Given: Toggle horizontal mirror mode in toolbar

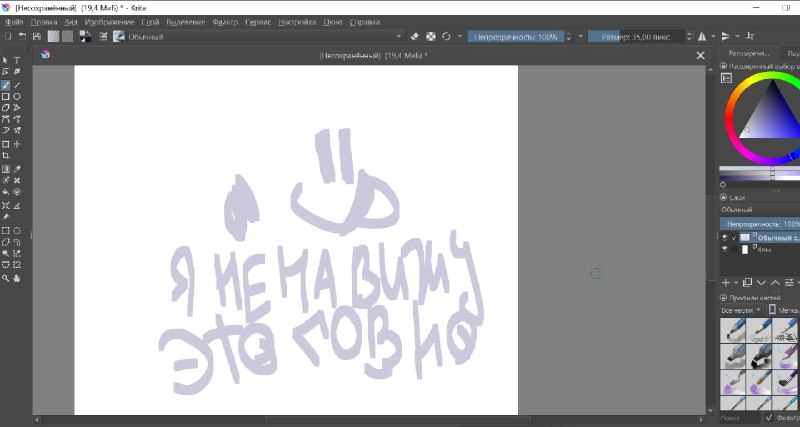Looking at the screenshot, I should 703,37.
